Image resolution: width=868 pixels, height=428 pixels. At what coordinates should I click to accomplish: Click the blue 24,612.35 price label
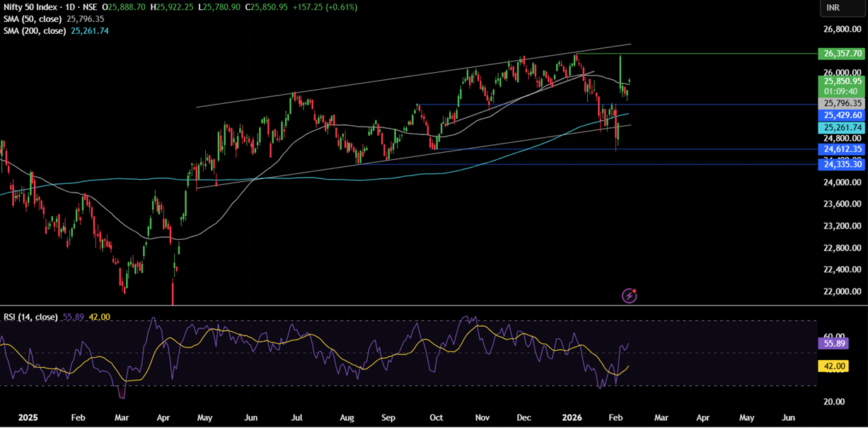coord(842,149)
